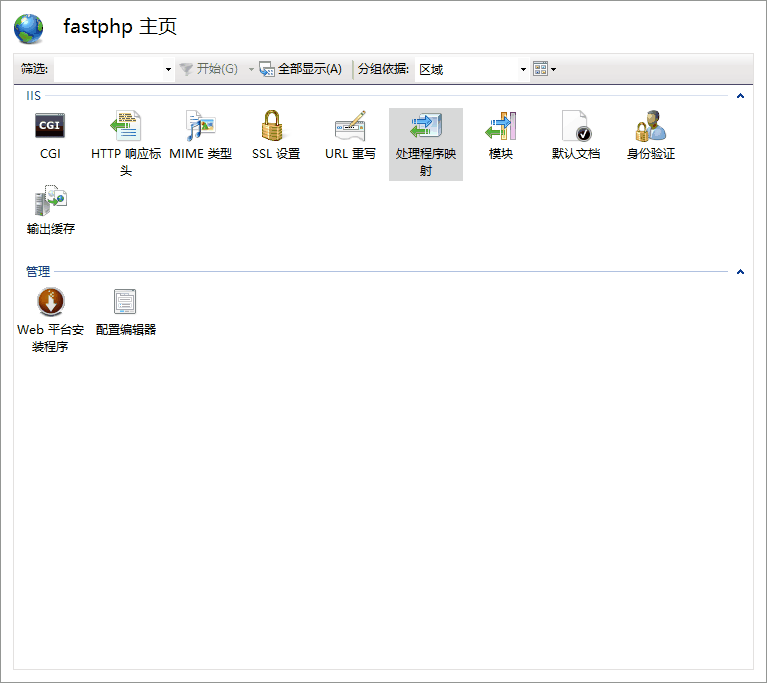Open 输出缓存 feature
Screen dimensions: 767x683
(50, 202)
